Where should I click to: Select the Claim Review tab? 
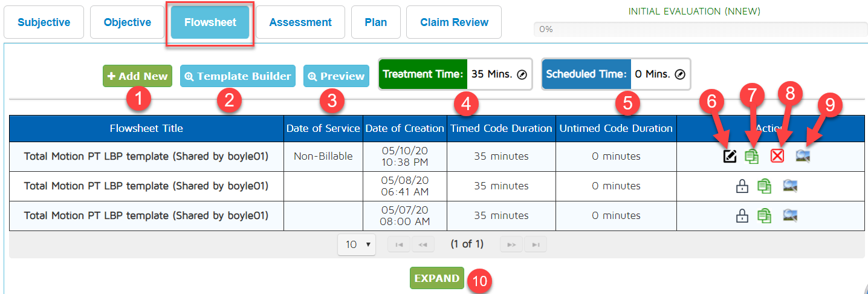pyautogui.click(x=454, y=22)
